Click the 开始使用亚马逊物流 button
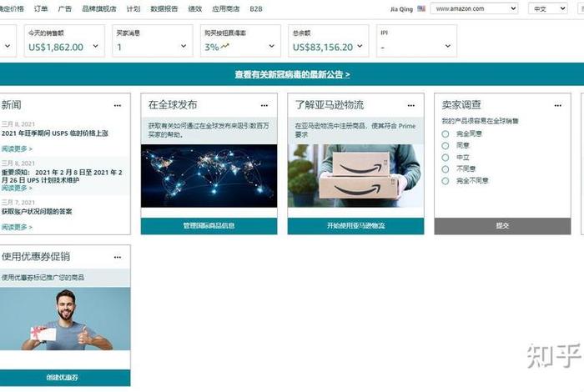This screenshot has height=392, width=584. point(355,226)
